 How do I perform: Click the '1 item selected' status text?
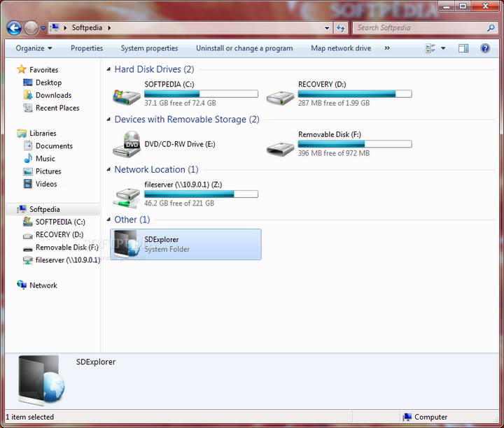pos(30,417)
